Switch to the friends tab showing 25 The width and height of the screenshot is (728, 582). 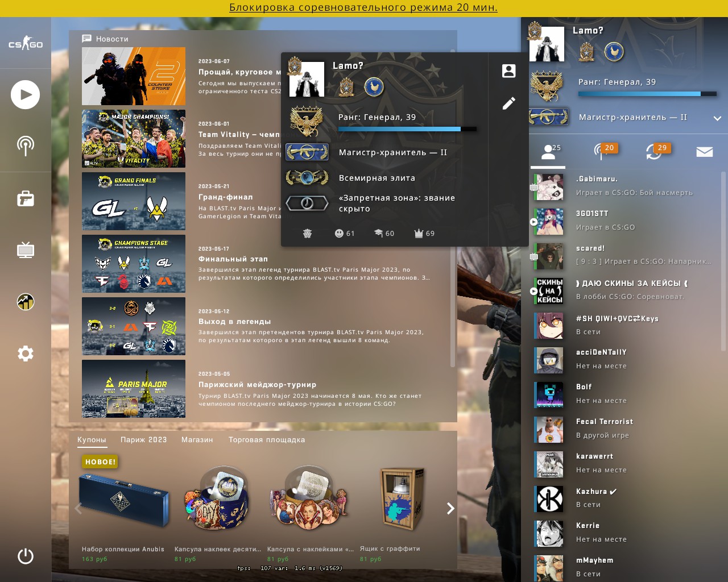[548, 151]
